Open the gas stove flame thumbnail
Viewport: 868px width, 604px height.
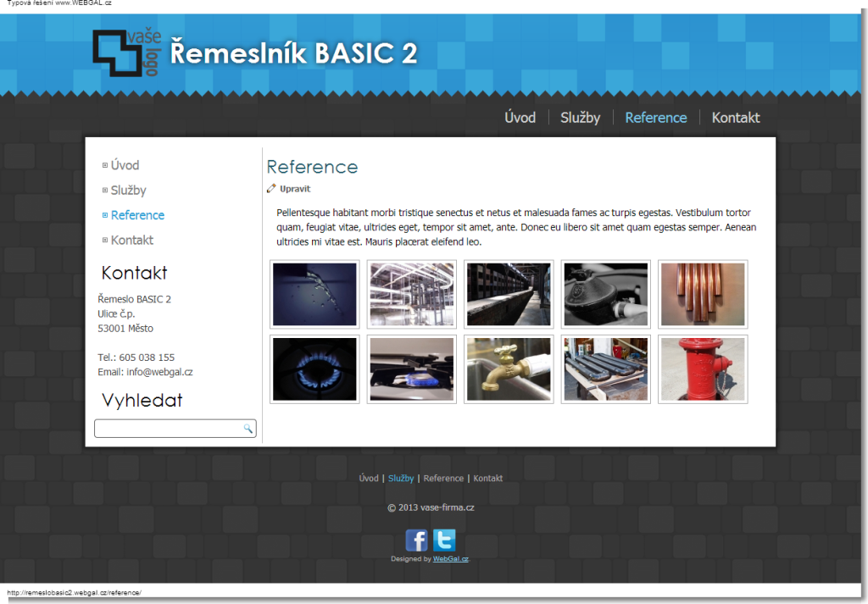[412, 369]
